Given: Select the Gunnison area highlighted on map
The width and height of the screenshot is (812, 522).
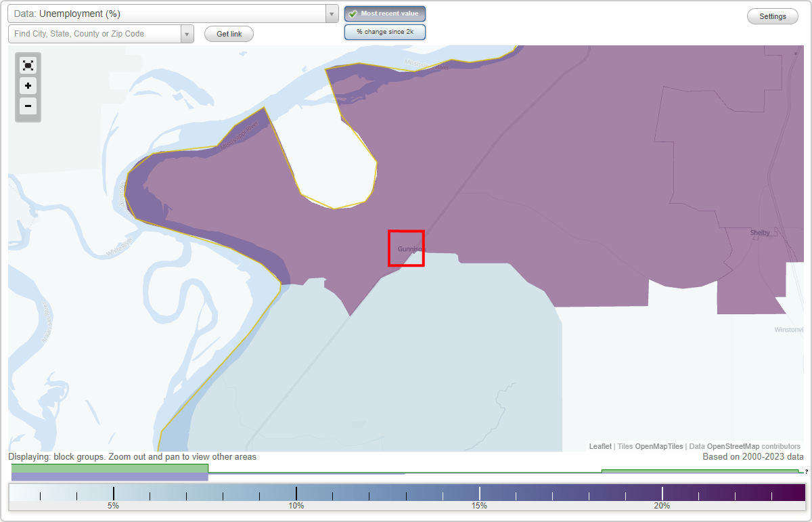Looking at the screenshot, I should coord(406,248).
